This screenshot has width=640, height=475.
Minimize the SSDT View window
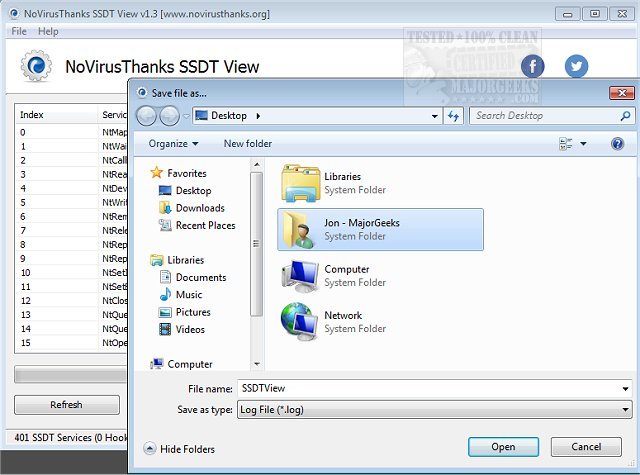[x=567, y=14]
